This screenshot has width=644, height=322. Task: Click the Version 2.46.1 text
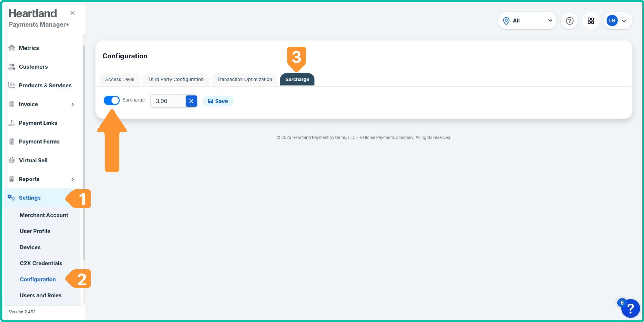(22, 312)
